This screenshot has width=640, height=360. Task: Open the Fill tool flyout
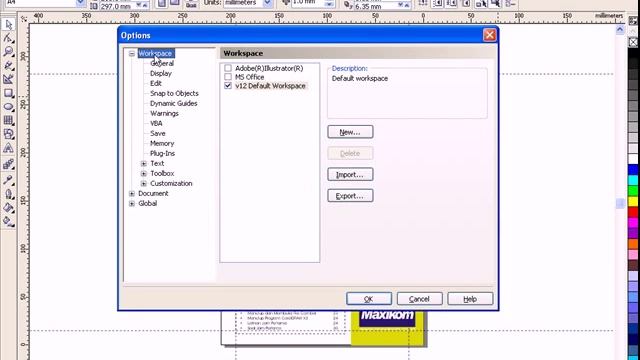pyautogui.click(x=8, y=208)
